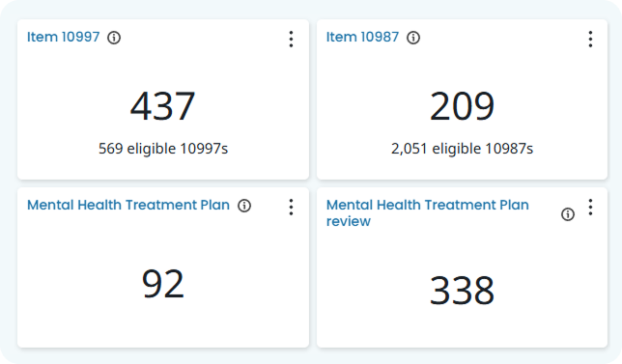This screenshot has width=622, height=364.
Task: Open three-dot menu on Item 10987 card
Action: pos(591,40)
